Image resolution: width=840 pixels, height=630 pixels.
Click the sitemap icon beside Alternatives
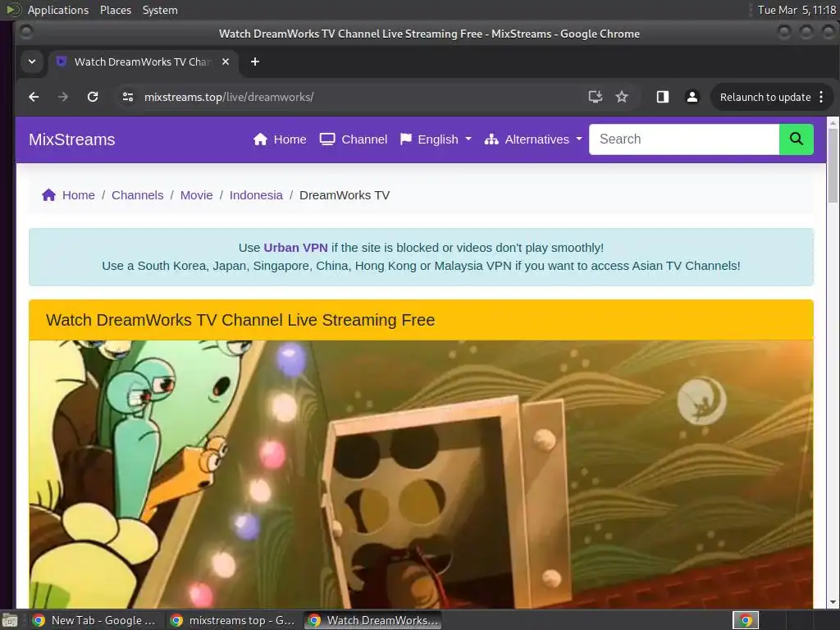click(491, 139)
